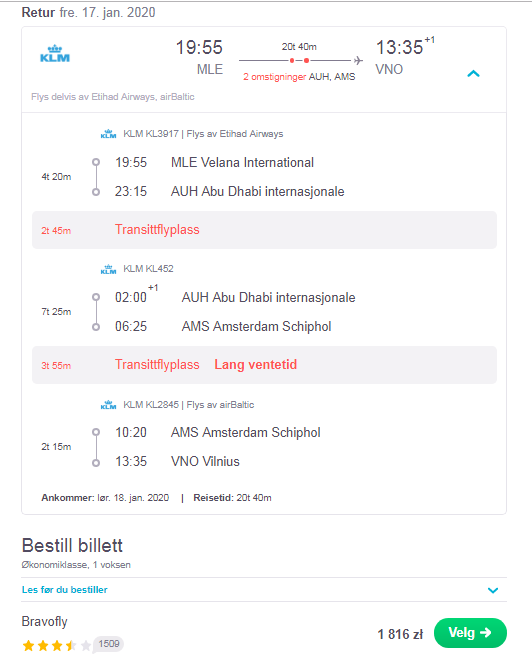
Task: Click the airplane icon on the route line
Action: (x=358, y=60)
